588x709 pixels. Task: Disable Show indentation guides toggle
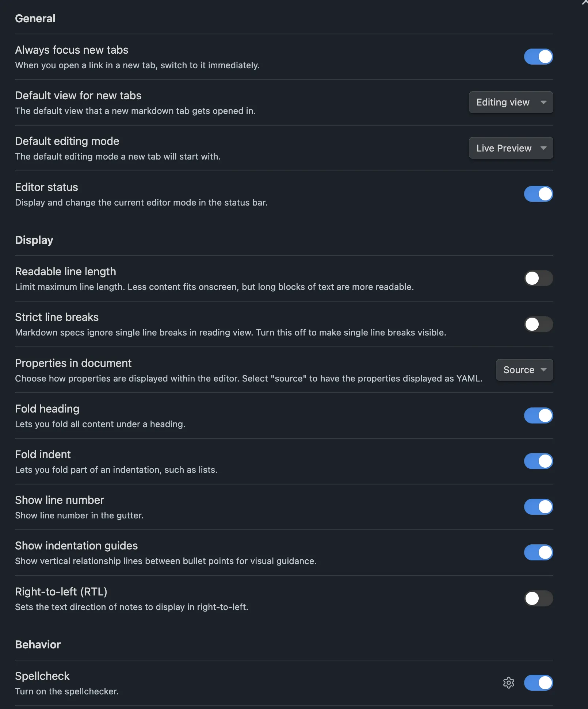coord(538,552)
